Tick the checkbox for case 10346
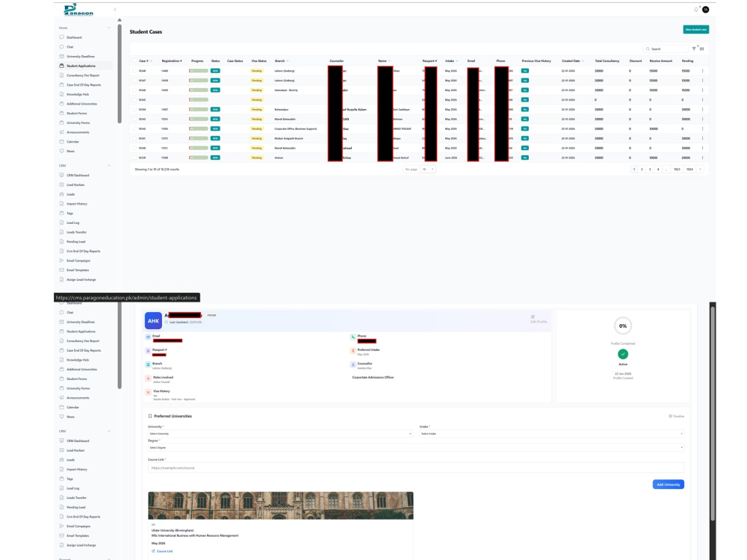Screen dimensions: 747x560 [134, 90]
